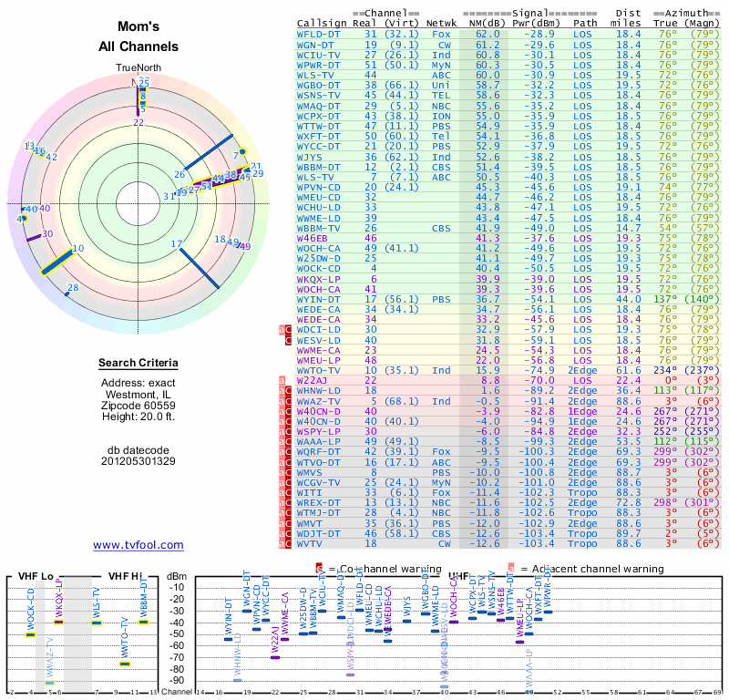Click the 'Callsign' column header
The width and height of the screenshot is (729, 700).
[322, 24]
